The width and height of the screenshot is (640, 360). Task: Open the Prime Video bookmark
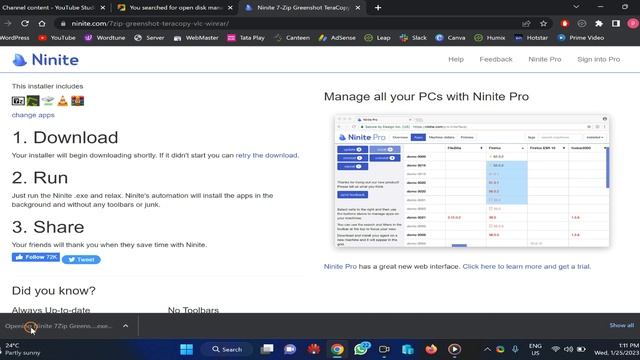tap(581, 38)
